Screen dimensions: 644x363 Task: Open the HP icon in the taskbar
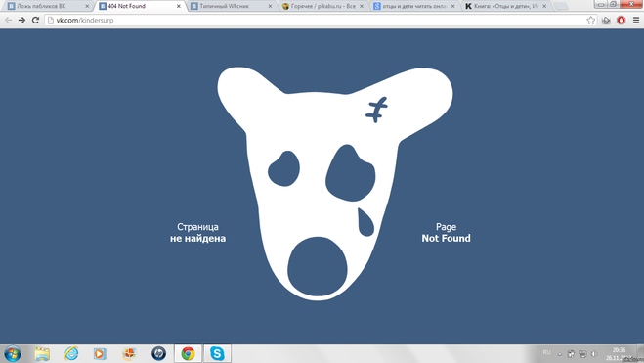[x=158, y=353]
